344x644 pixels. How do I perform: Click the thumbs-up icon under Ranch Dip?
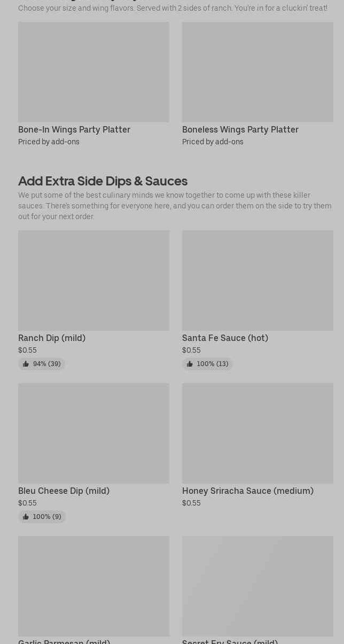coord(26,364)
